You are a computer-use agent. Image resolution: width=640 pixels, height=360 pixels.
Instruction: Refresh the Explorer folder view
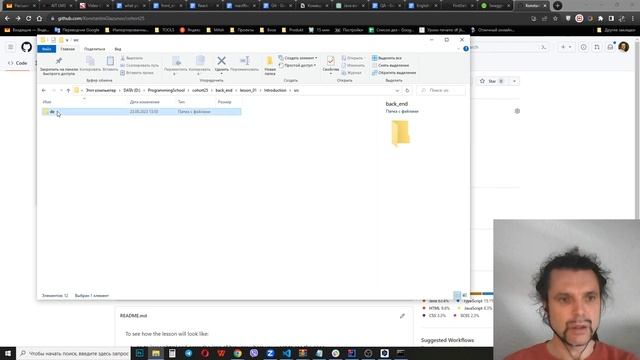407,90
